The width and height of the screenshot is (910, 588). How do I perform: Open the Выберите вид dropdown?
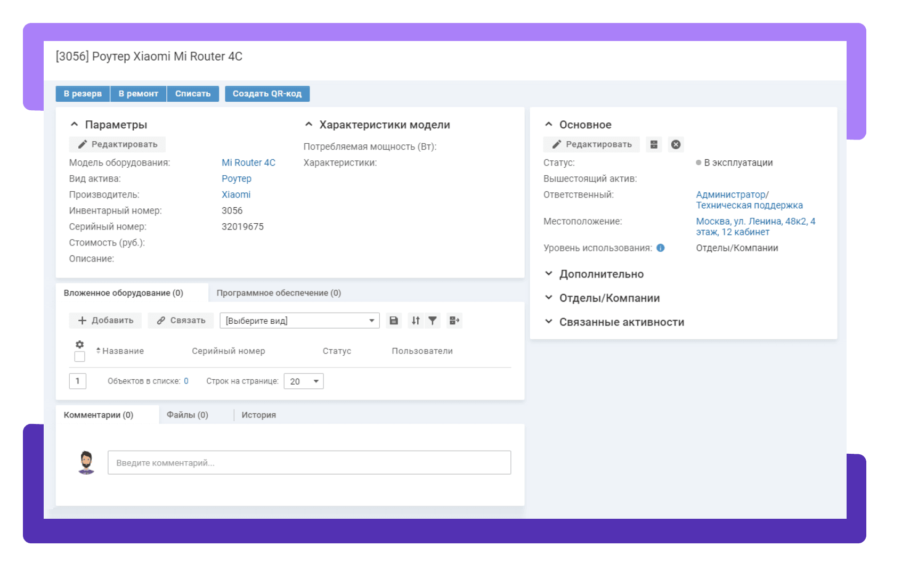pos(299,321)
